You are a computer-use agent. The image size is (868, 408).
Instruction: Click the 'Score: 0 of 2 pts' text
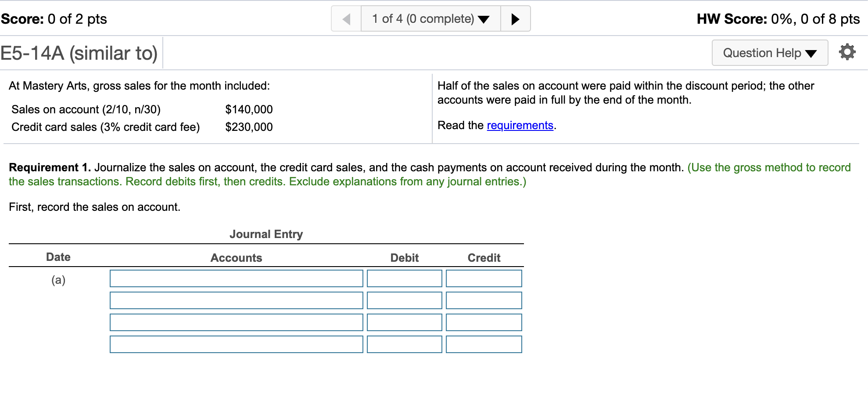click(54, 19)
